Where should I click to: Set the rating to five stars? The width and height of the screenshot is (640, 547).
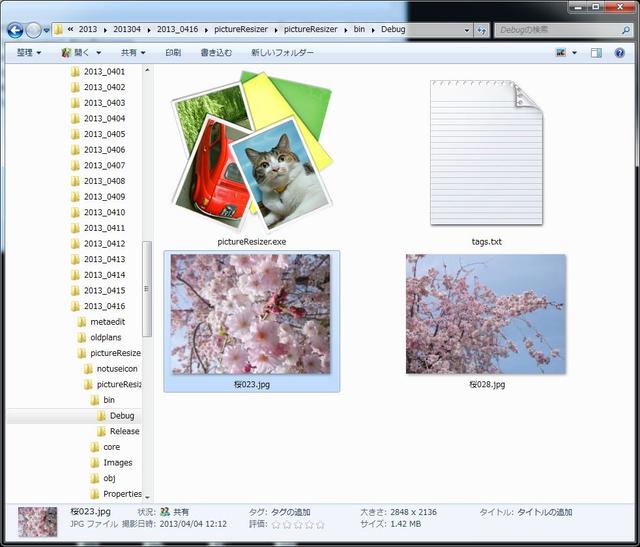pyautogui.click(x=320, y=524)
